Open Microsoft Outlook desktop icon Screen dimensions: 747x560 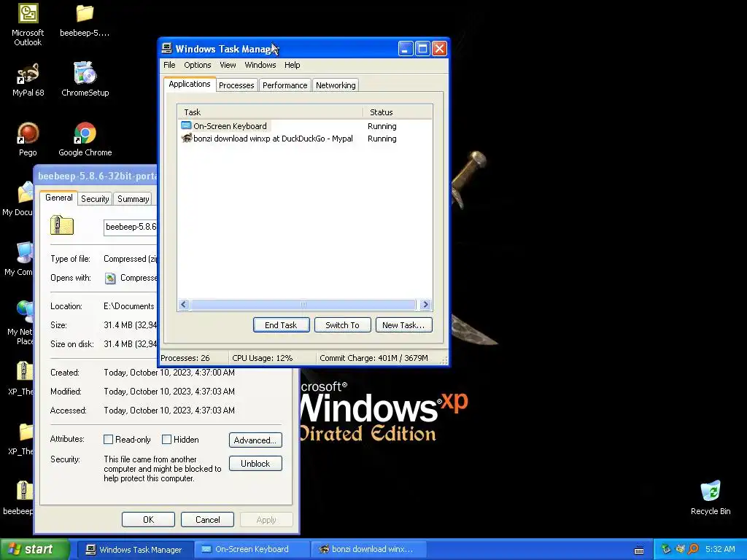coord(28,13)
